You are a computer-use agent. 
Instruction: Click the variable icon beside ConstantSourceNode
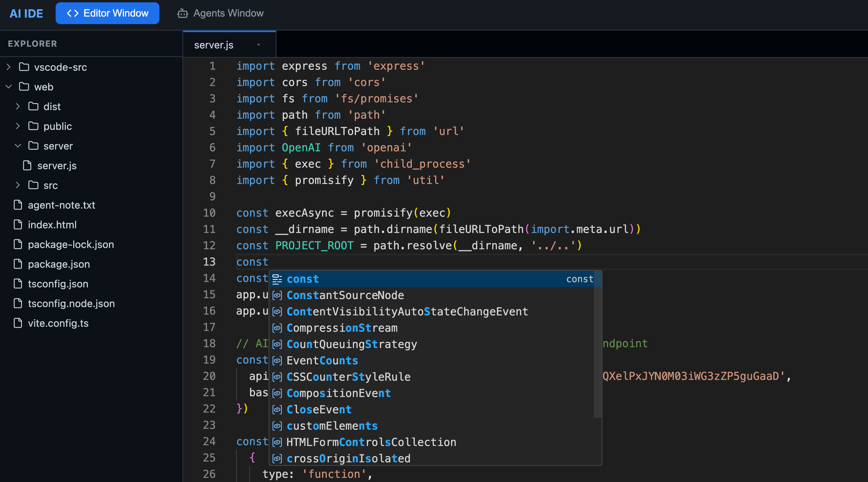pyautogui.click(x=277, y=295)
